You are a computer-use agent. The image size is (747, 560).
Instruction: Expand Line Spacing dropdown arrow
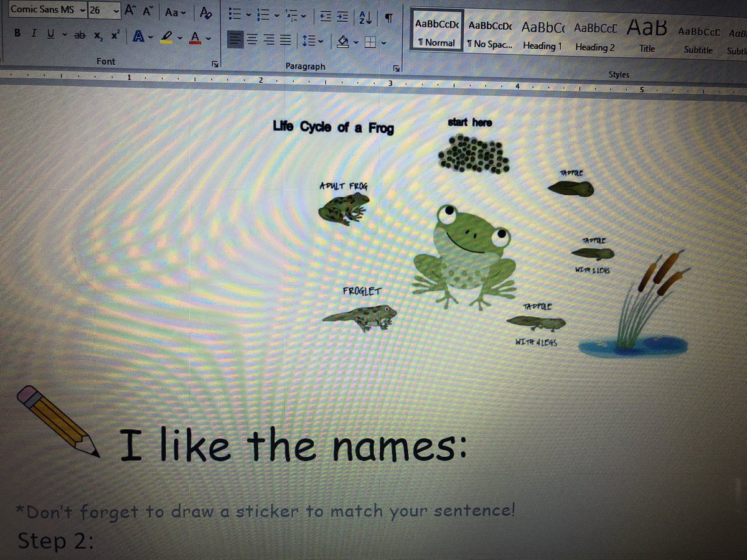(x=319, y=42)
